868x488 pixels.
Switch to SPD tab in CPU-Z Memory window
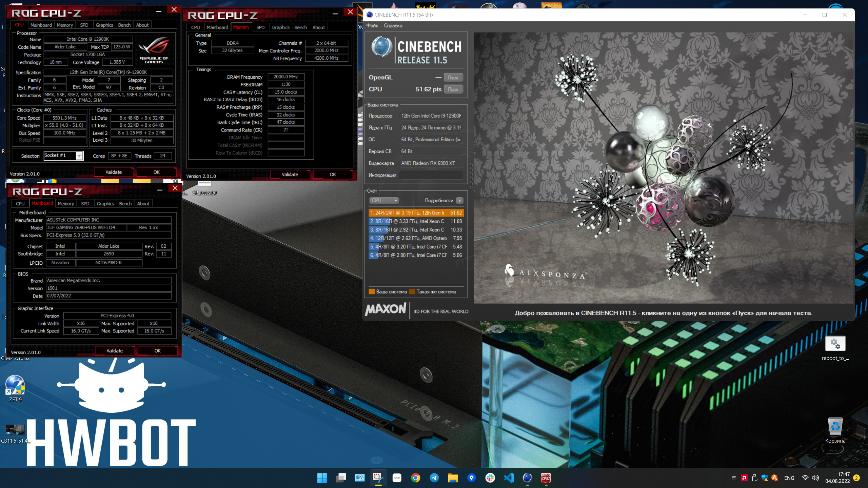[260, 27]
